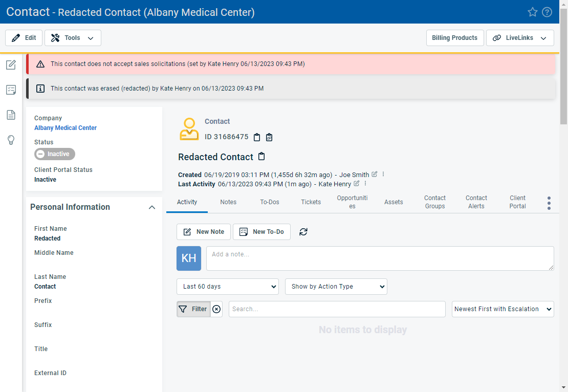The width and height of the screenshot is (568, 392).
Task: Click the document icon in left sidebar
Action: click(x=11, y=115)
